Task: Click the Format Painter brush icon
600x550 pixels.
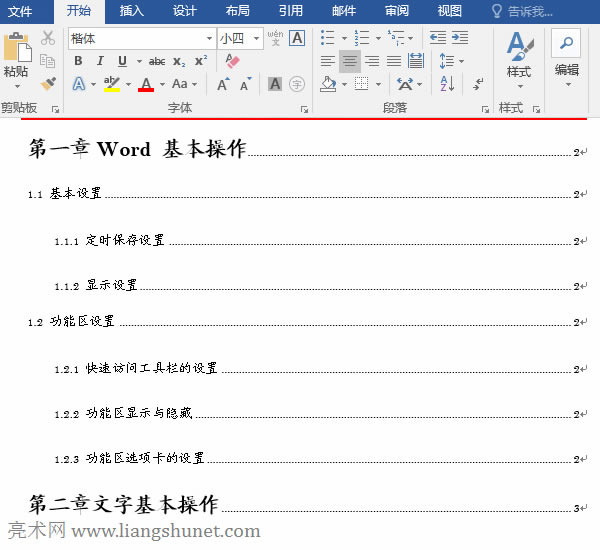Action: [48, 84]
